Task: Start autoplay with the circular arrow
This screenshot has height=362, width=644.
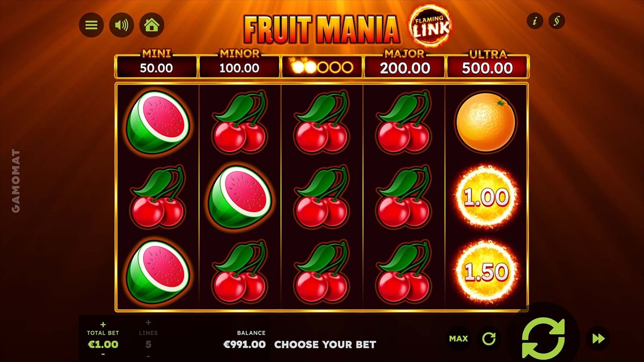Action: tap(489, 338)
